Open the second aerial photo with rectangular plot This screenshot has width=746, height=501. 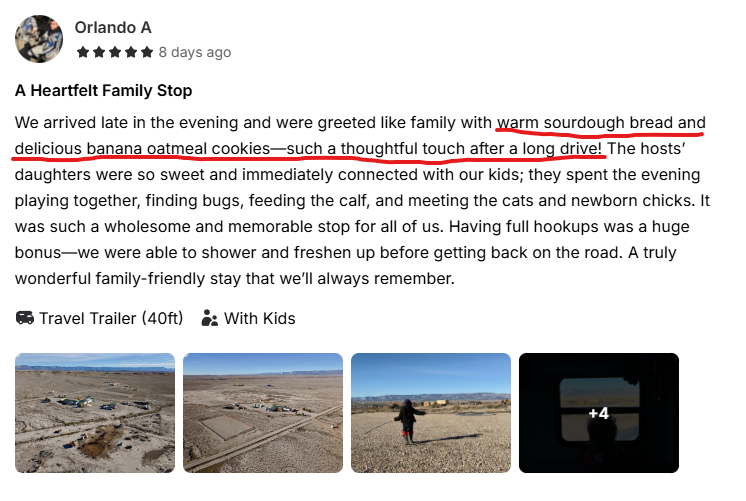(263, 412)
